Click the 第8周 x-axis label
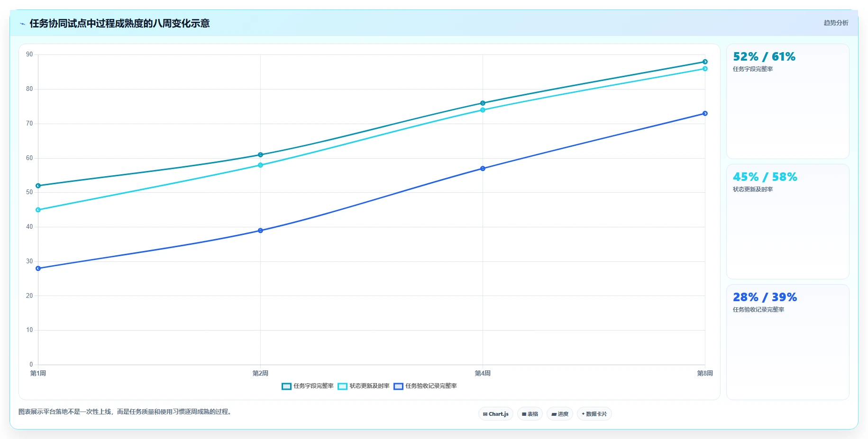 [x=705, y=374]
